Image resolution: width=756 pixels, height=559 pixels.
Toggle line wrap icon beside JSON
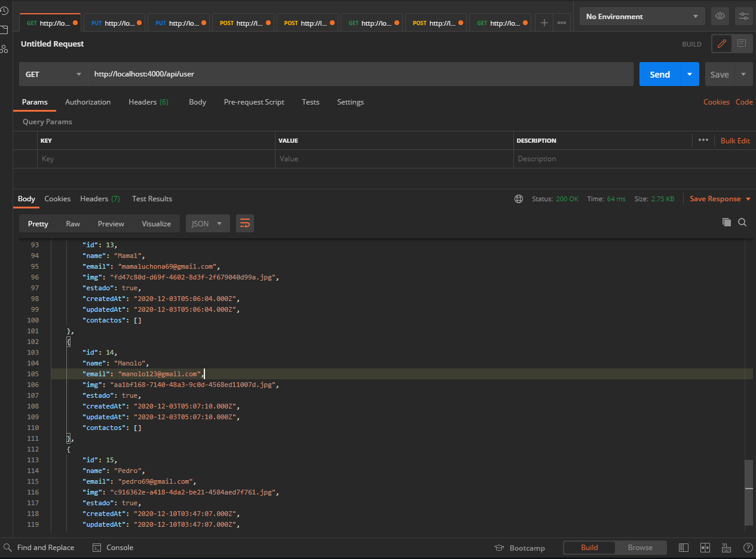(245, 223)
